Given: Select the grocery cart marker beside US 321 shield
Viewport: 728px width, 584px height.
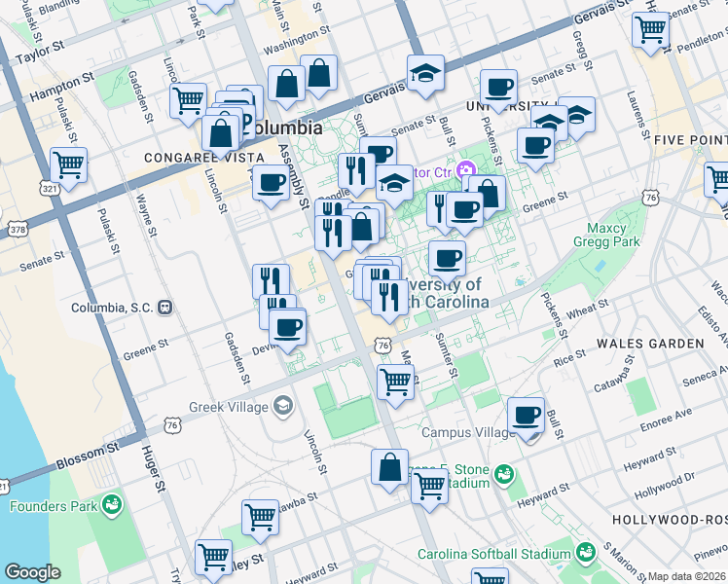Looking at the screenshot, I should (x=69, y=164).
